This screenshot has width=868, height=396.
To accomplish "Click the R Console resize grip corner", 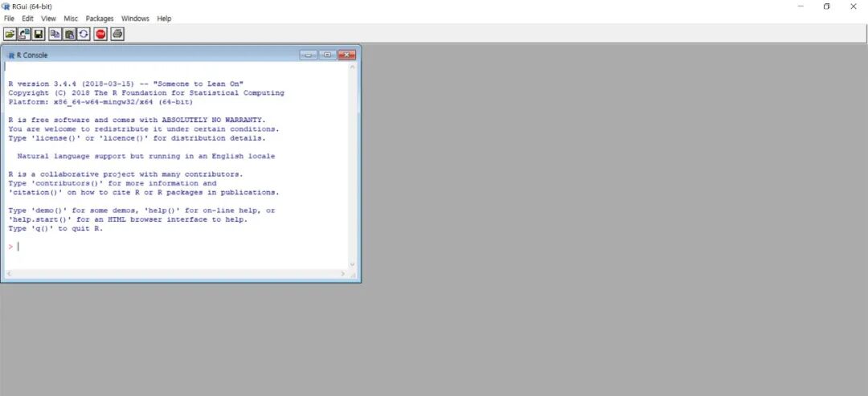I will tap(353, 275).
